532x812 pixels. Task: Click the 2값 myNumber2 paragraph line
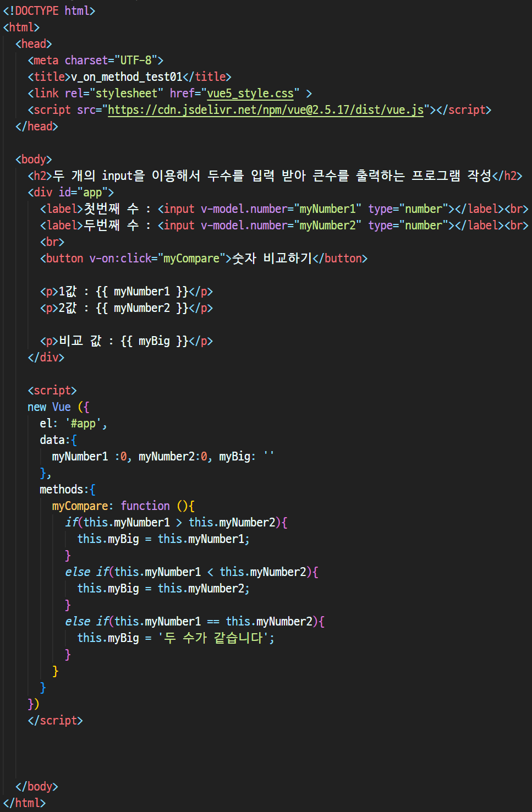point(127,308)
